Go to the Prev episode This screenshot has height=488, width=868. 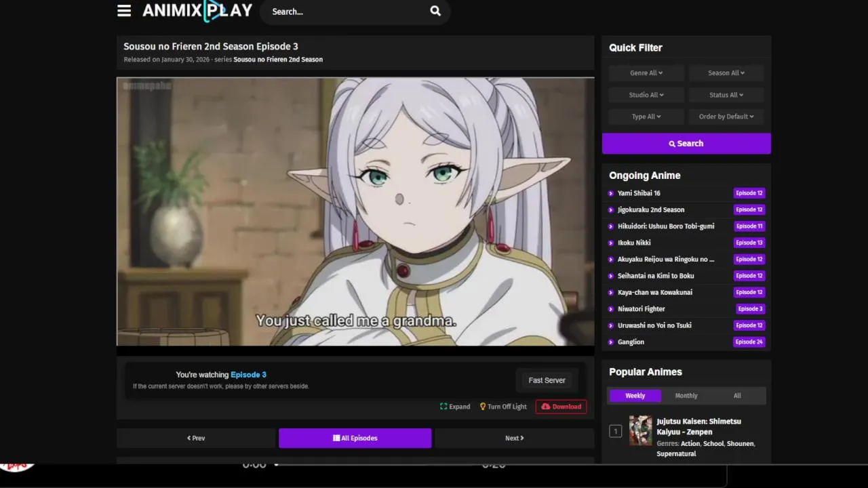[196, 438]
